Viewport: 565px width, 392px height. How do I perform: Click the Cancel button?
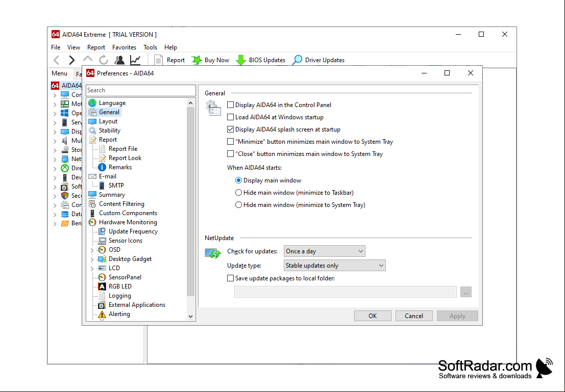click(x=413, y=316)
